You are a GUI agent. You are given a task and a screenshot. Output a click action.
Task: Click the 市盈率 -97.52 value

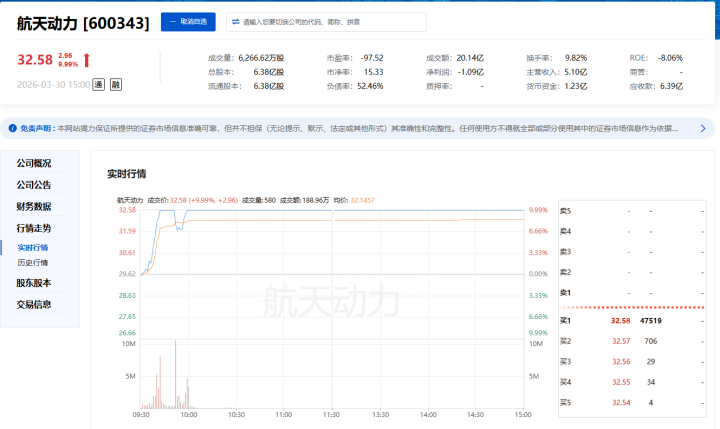tap(372, 58)
